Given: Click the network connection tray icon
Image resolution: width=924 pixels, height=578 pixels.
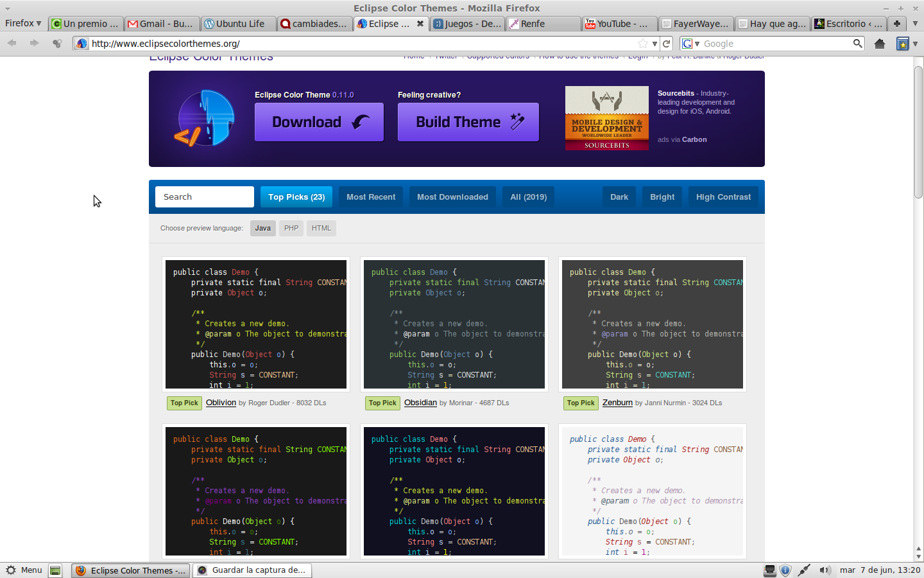Looking at the screenshot, I should point(804,570).
